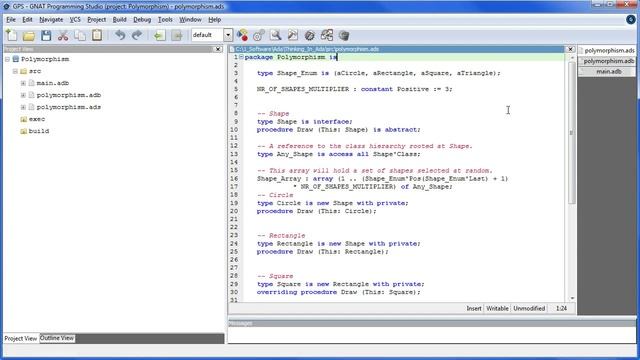The image size is (640, 360).
Task: Collapse the src folder node
Action: pos(15,71)
